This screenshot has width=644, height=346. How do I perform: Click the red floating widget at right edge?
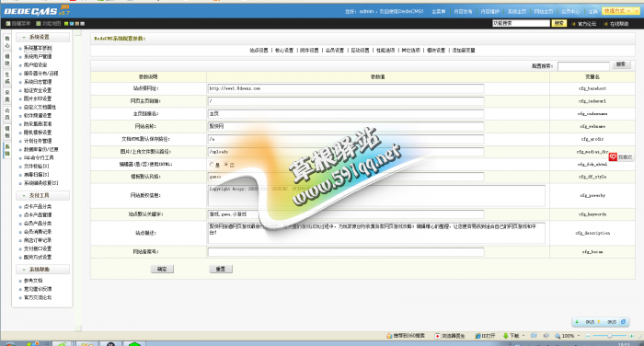(x=621, y=157)
